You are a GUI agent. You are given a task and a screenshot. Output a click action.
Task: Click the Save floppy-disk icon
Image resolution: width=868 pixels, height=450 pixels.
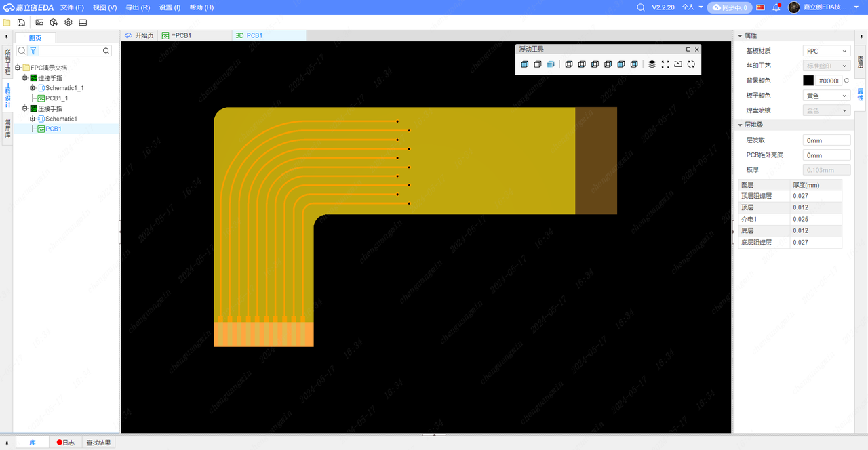click(21, 22)
